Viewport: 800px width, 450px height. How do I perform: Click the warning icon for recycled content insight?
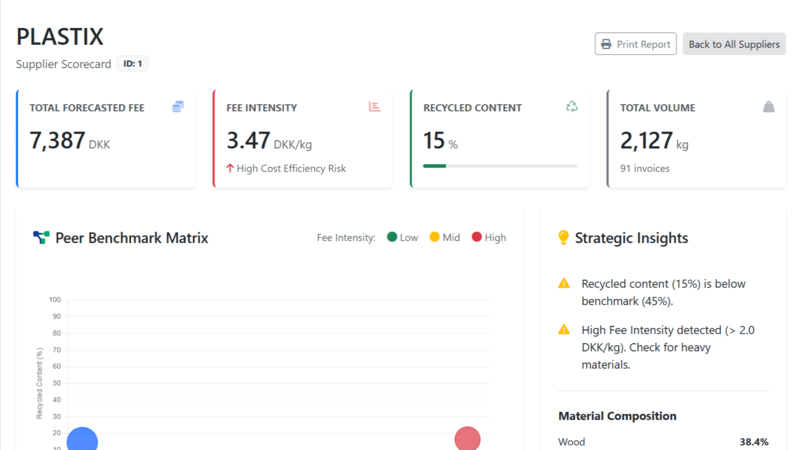point(564,284)
